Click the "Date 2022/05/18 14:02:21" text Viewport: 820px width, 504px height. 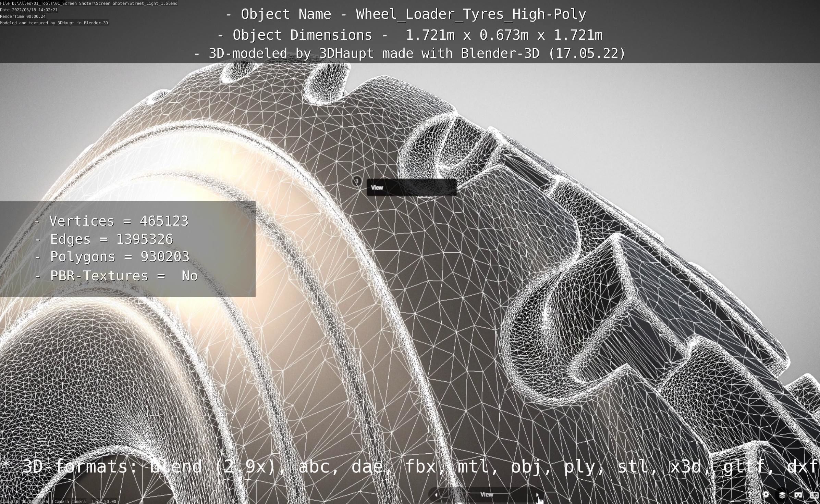(x=29, y=10)
